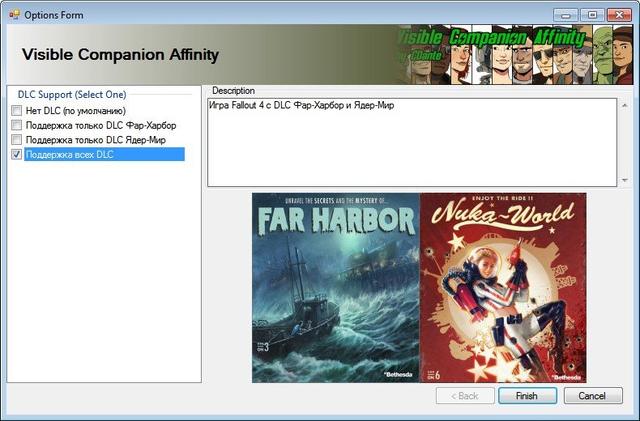This screenshot has height=421, width=640.
Task: Click the Cancel button
Action: point(593,396)
